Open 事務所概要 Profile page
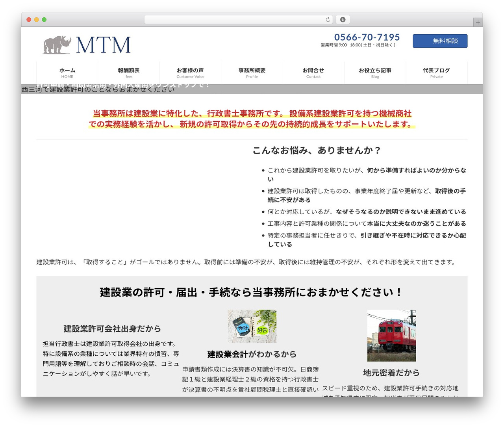The width and height of the screenshot is (504, 427). tap(252, 72)
